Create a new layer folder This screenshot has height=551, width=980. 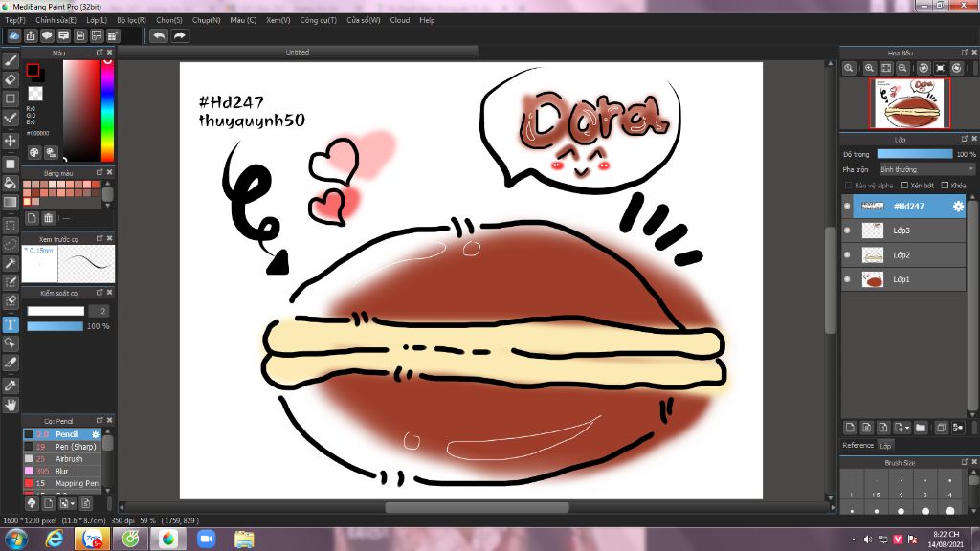(x=921, y=428)
